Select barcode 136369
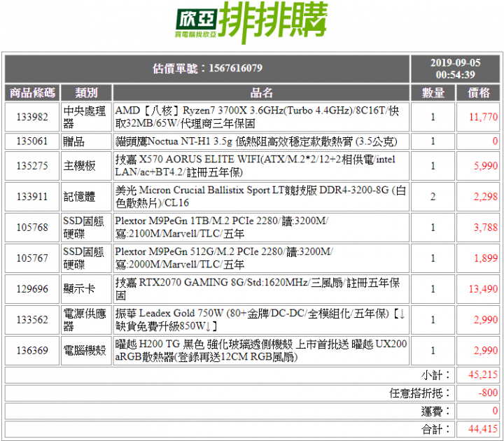This screenshot has width=504, height=441. [32, 351]
